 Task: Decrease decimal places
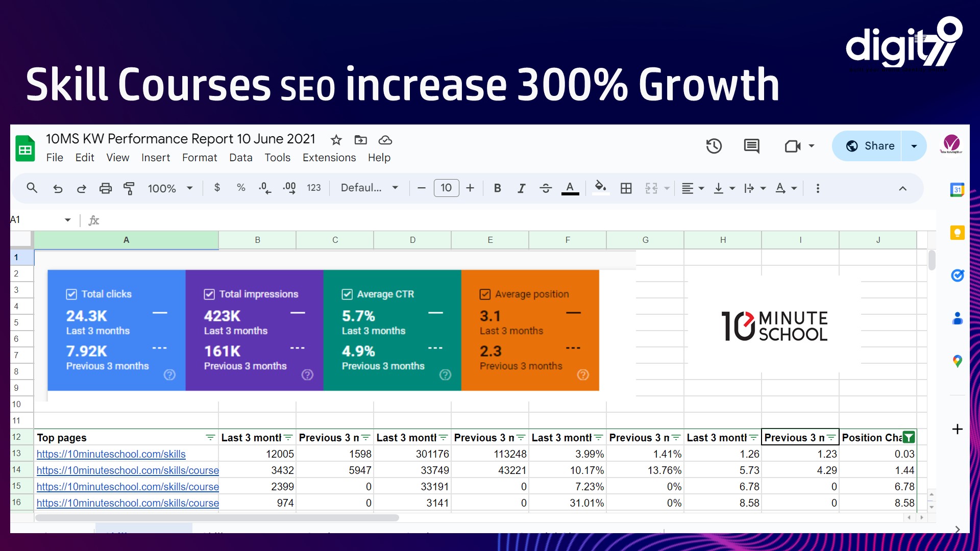[265, 188]
